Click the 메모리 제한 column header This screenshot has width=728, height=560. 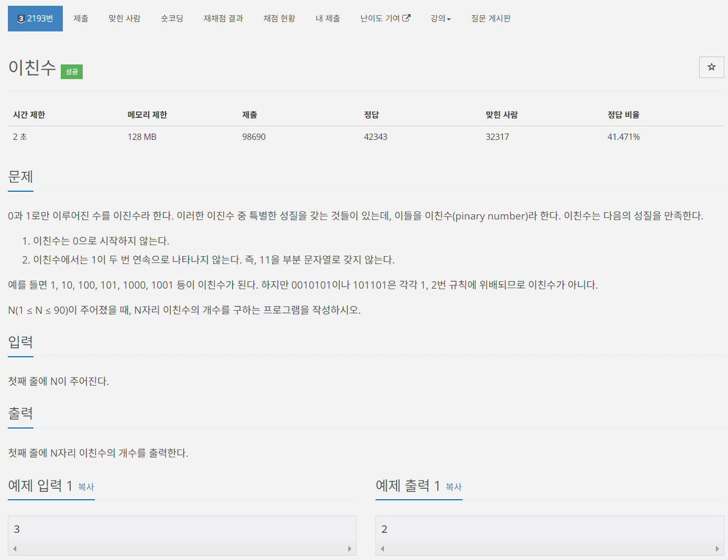point(147,115)
